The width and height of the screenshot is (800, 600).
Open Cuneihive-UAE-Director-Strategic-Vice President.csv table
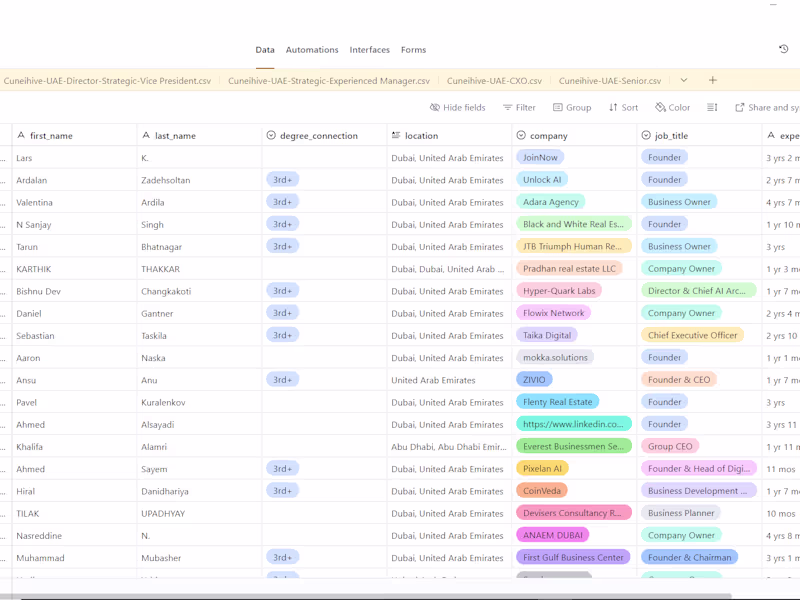tap(107, 81)
